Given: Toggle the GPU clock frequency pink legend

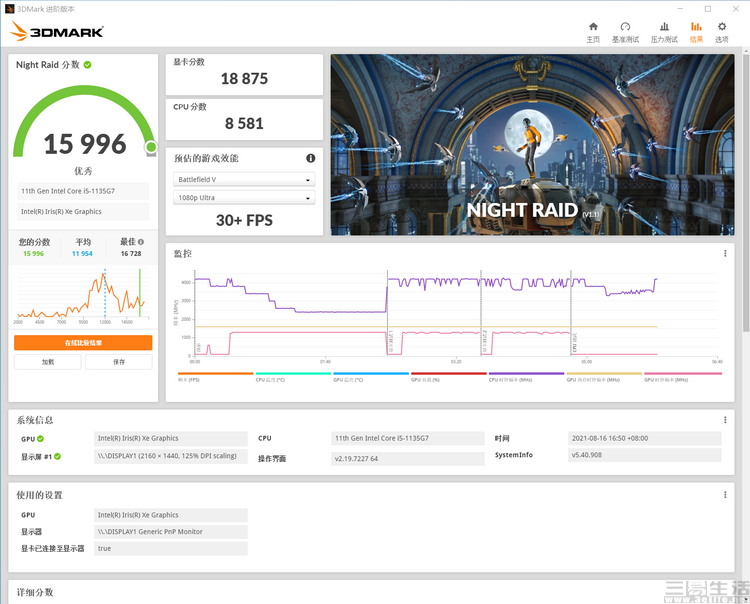Looking at the screenshot, I should coord(683,376).
